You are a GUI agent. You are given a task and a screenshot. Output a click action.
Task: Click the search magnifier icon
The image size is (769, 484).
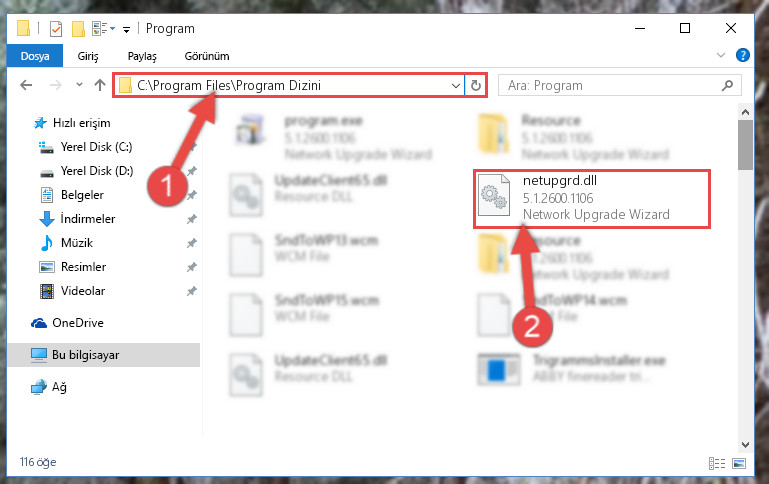(x=727, y=85)
